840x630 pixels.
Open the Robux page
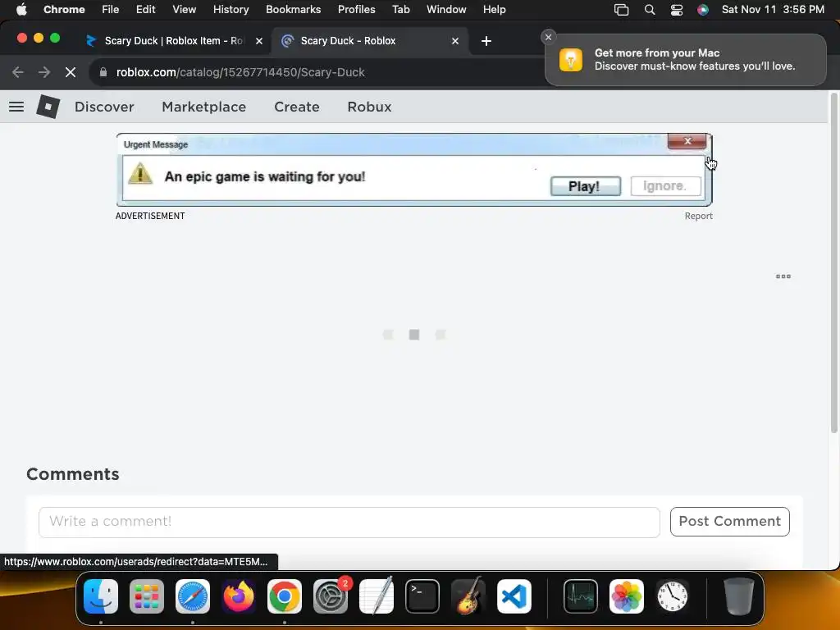[369, 107]
